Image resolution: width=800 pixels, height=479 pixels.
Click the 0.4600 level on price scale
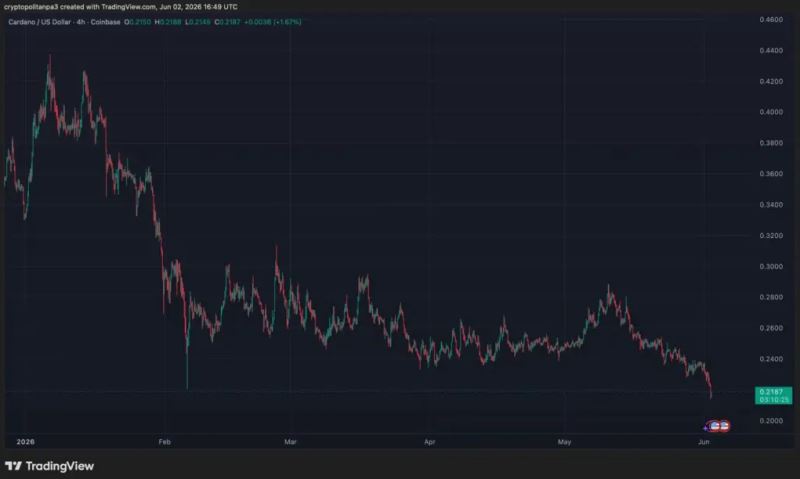click(x=771, y=19)
